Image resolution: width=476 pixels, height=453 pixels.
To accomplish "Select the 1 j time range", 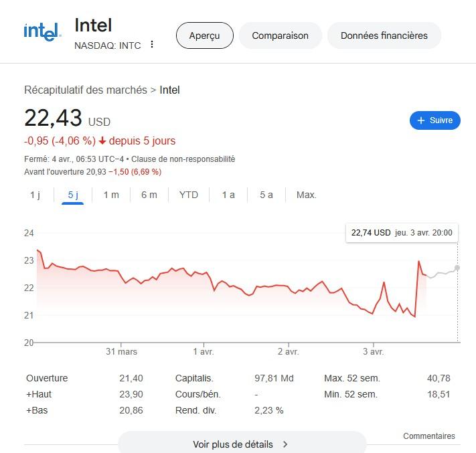I will [x=35, y=195].
